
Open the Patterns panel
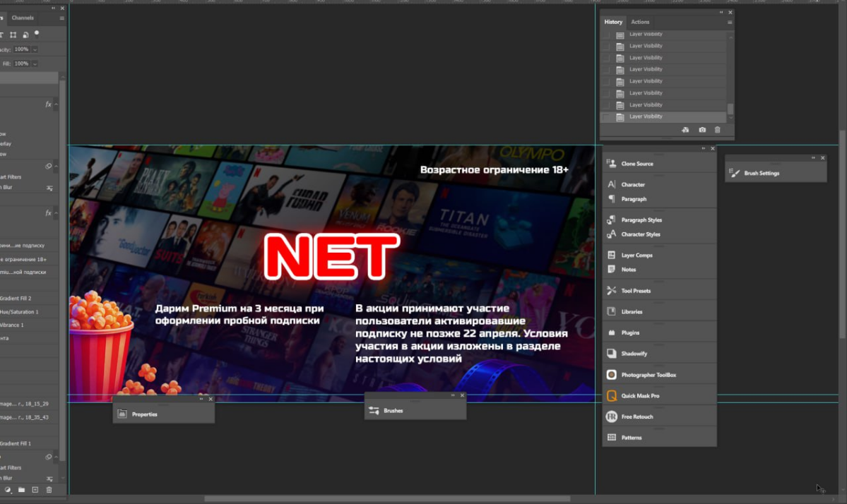point(659,438)
